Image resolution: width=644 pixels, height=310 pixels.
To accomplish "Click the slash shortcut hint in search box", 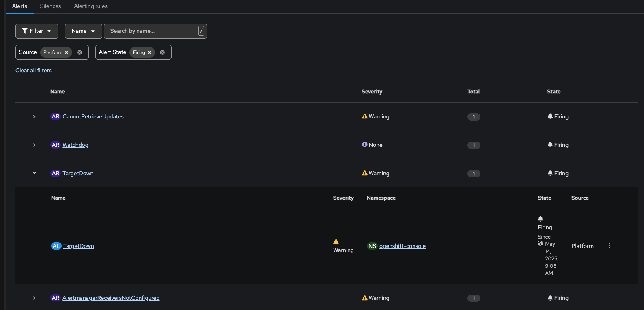I will click(x=201, y=31).
